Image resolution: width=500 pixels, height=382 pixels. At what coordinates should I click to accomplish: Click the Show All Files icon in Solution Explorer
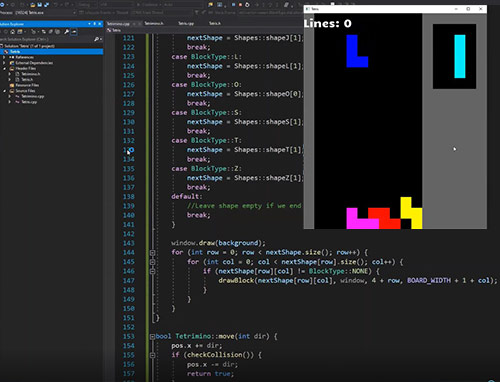[x=58, y=32]
